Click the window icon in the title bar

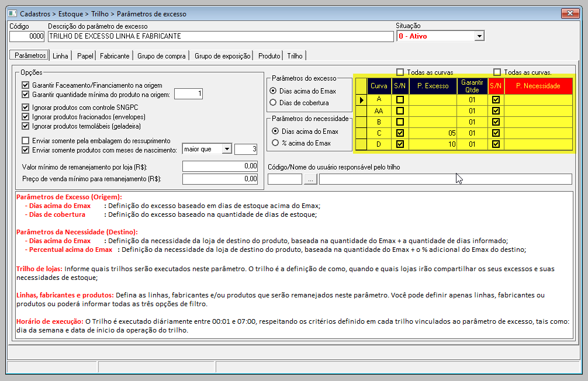coord(12,13)
